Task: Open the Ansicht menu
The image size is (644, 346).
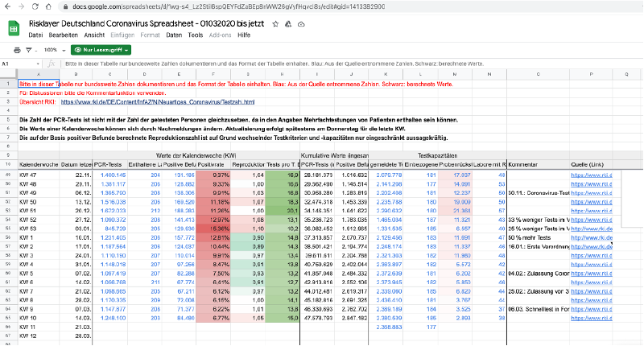Action: [94, 35]
